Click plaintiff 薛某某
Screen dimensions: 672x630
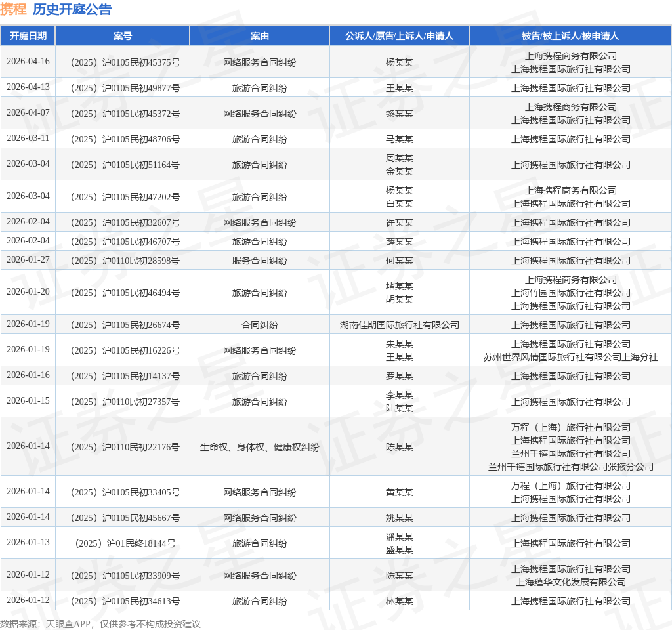tap(400, 241)
